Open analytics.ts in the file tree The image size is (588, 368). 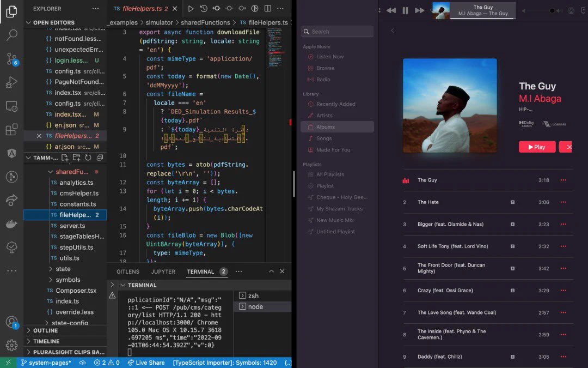[76, 183]
